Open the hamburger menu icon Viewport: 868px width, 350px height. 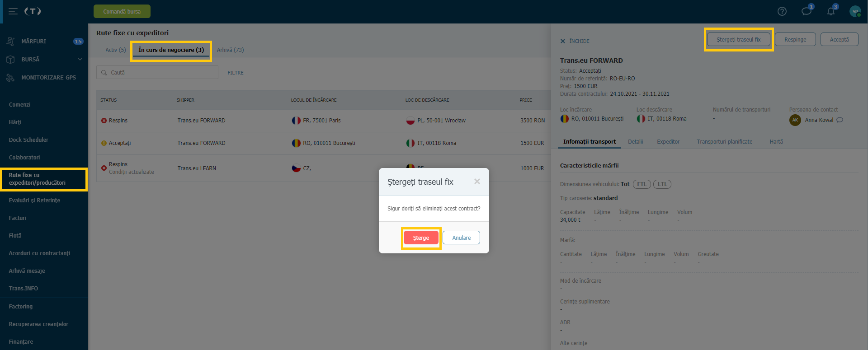13,11
